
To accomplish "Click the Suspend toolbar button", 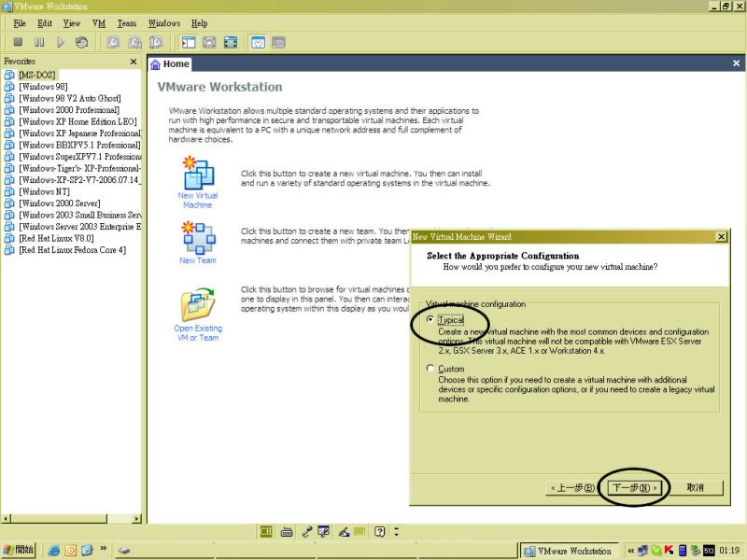I will pyautogui.click(x=39, y=42).
